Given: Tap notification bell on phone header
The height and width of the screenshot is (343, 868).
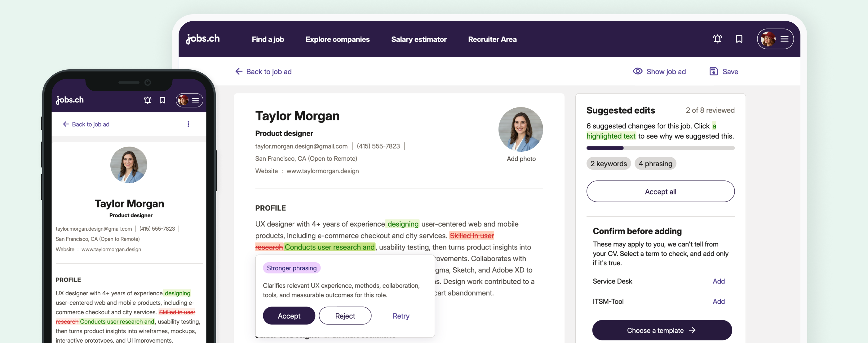Looking at the screenshot, I should pos(148,100).
